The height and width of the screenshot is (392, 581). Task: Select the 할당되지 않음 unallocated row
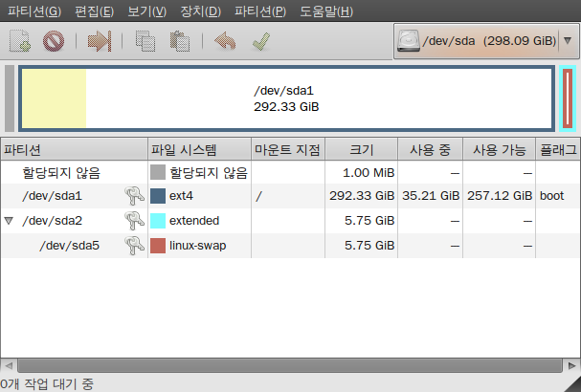pos(62,173)
